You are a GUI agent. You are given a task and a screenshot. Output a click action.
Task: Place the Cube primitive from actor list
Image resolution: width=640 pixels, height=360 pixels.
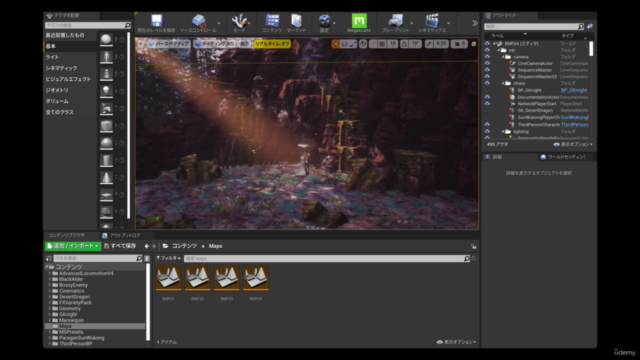(x=106, y=126)
